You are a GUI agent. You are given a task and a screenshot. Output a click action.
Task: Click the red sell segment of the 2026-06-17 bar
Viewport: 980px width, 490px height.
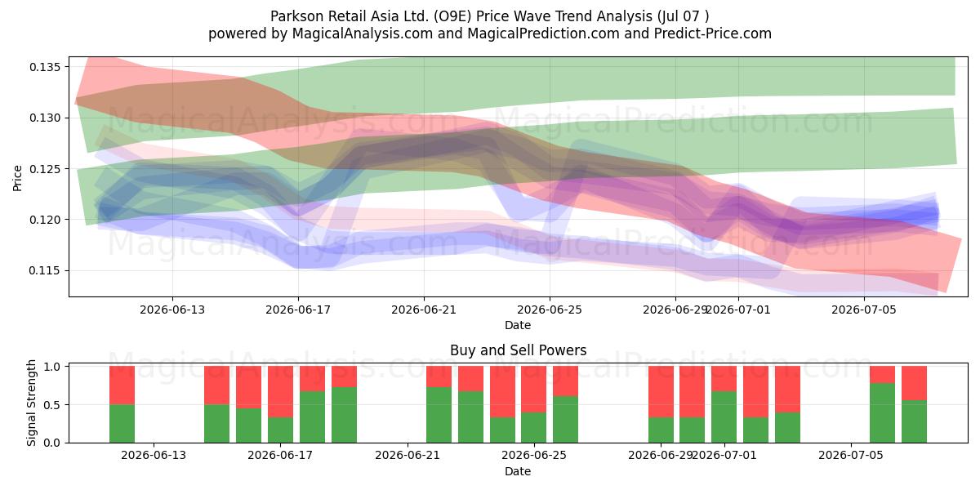[x=281, y=392]
